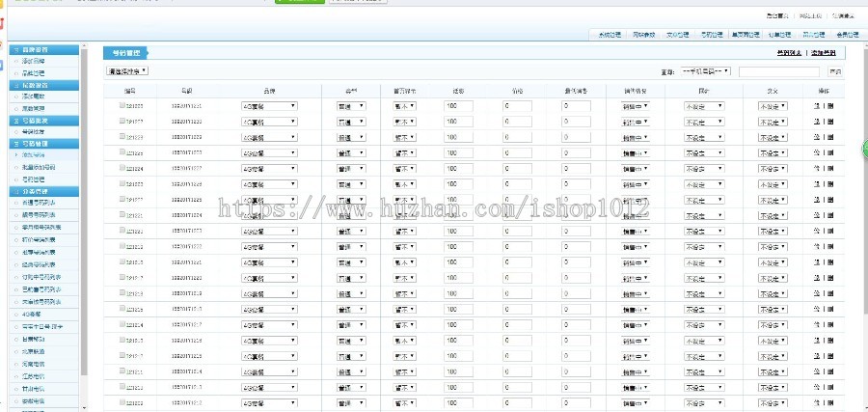Viewport: 868px width, 412px height.
Task: Click the 查询 search button
Action: point(835,71)
